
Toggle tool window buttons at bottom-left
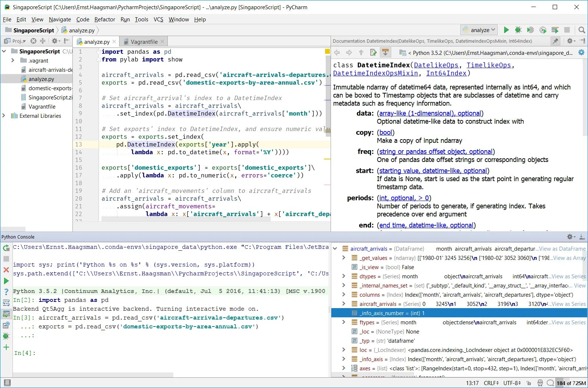click(7, 383)
